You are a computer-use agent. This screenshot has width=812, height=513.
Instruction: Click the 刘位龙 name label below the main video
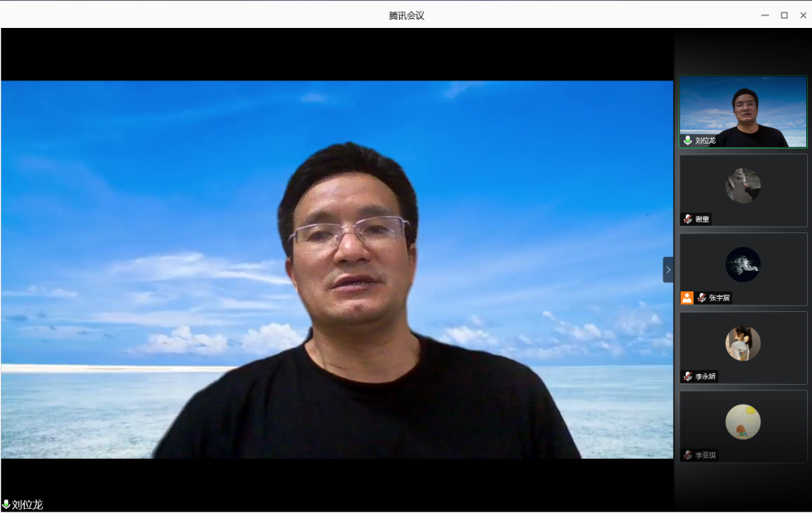coord(27,505)
